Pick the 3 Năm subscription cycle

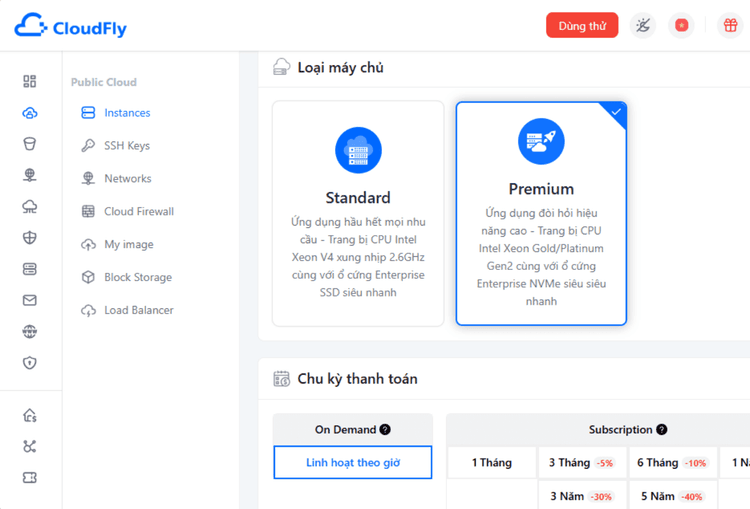point(581,496)
